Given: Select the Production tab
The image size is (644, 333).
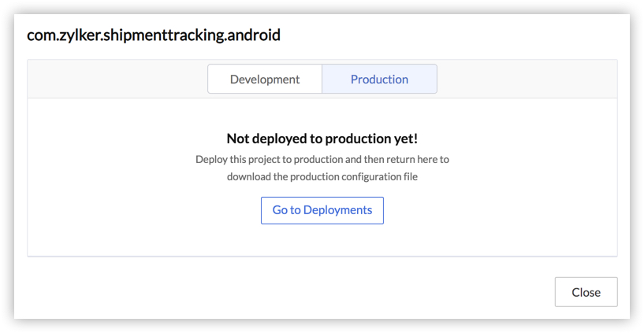Looking at the screenshot, I should 379,80.
